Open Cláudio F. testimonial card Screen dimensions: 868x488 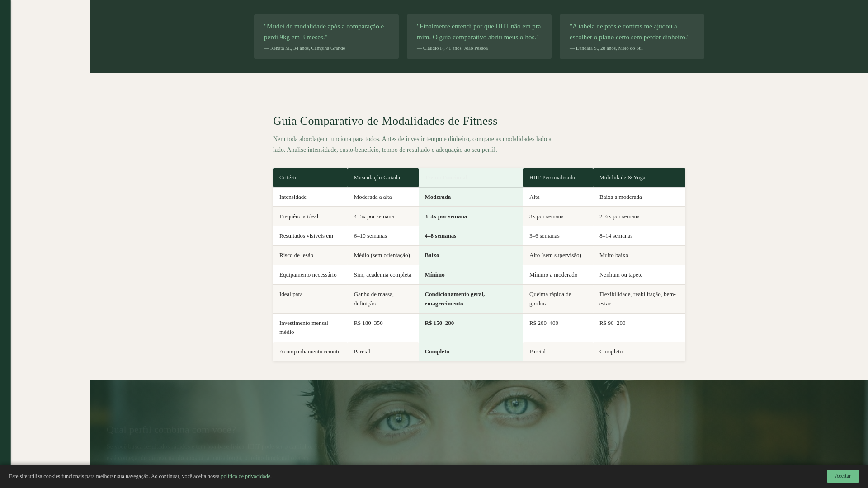(x=479, y=37)
